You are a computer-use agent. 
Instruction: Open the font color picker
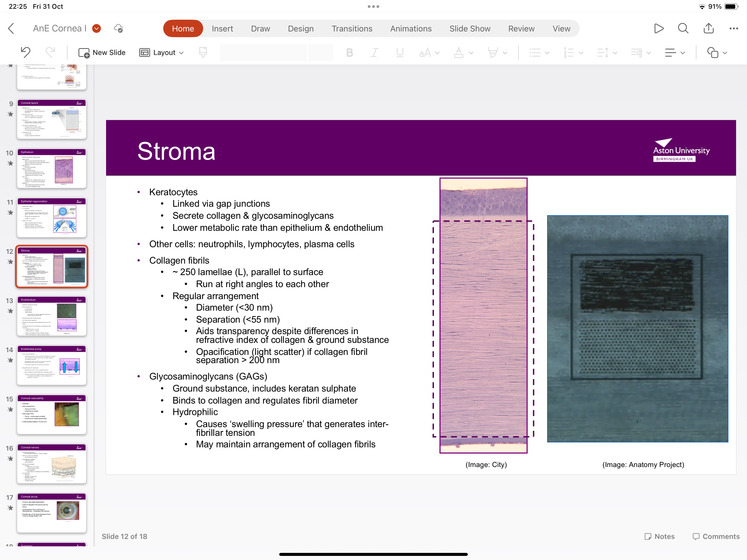click(x=463, y=52)
